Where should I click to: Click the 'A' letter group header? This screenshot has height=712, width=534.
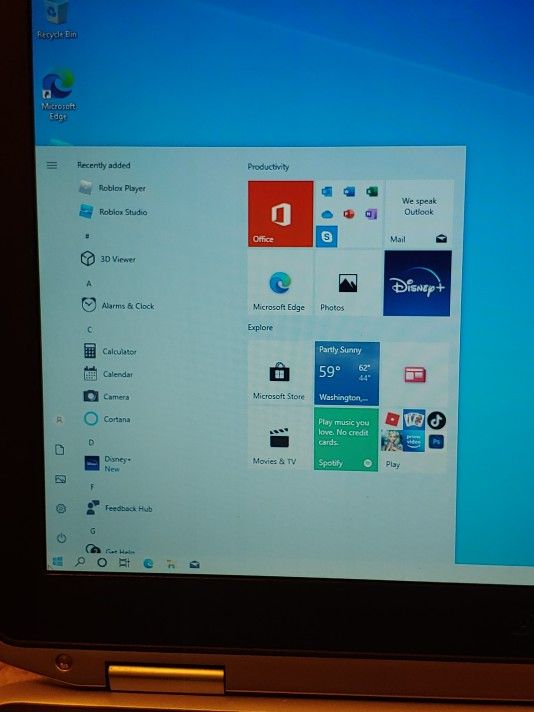pyautogui.click(x=89, y=283)
